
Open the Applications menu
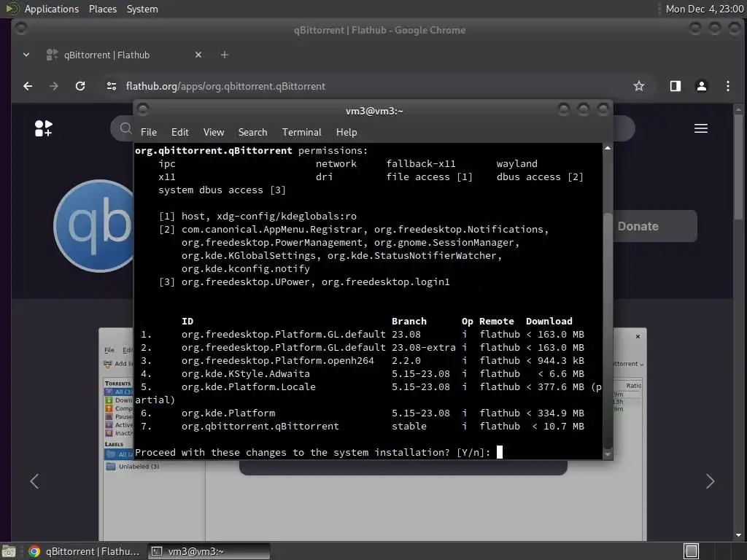(52, 9)
